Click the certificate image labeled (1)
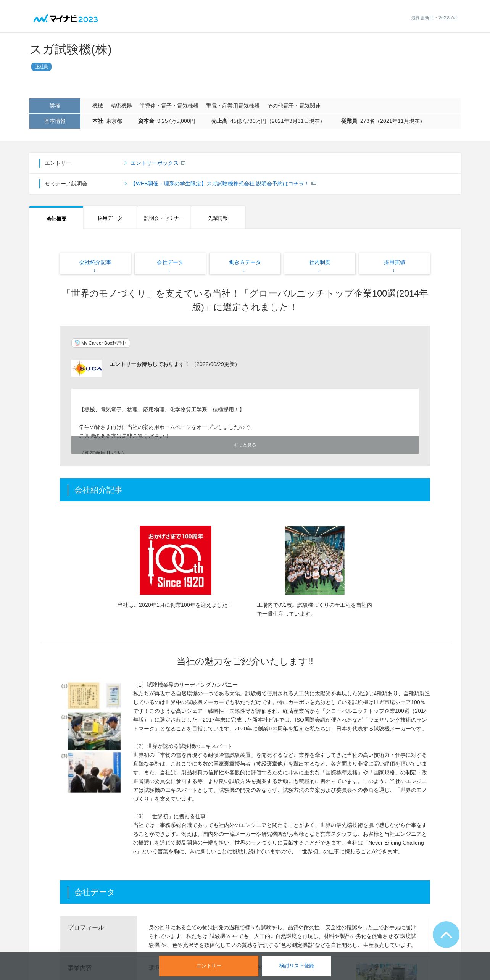 pos(94,695)
